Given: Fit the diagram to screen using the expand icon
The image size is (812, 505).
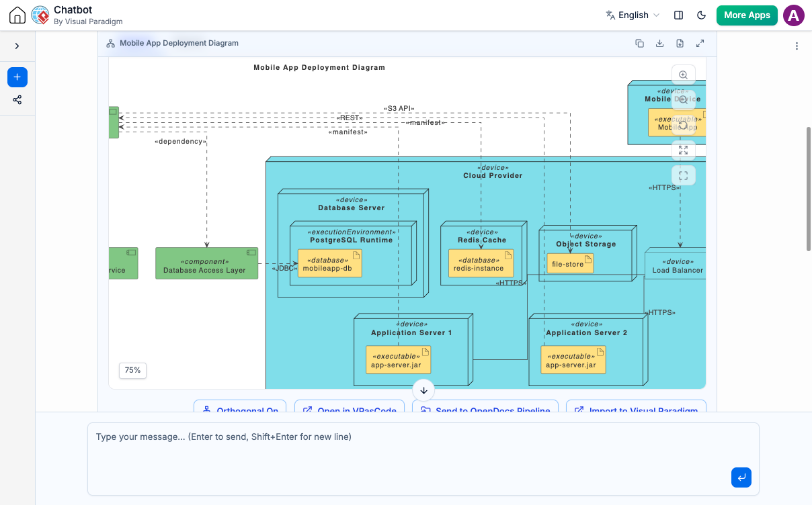Looking at the screenshot, I should [683, 150].
